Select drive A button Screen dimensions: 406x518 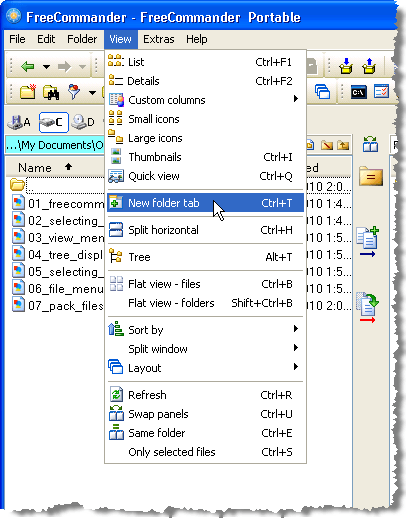(x=19, y=122)
